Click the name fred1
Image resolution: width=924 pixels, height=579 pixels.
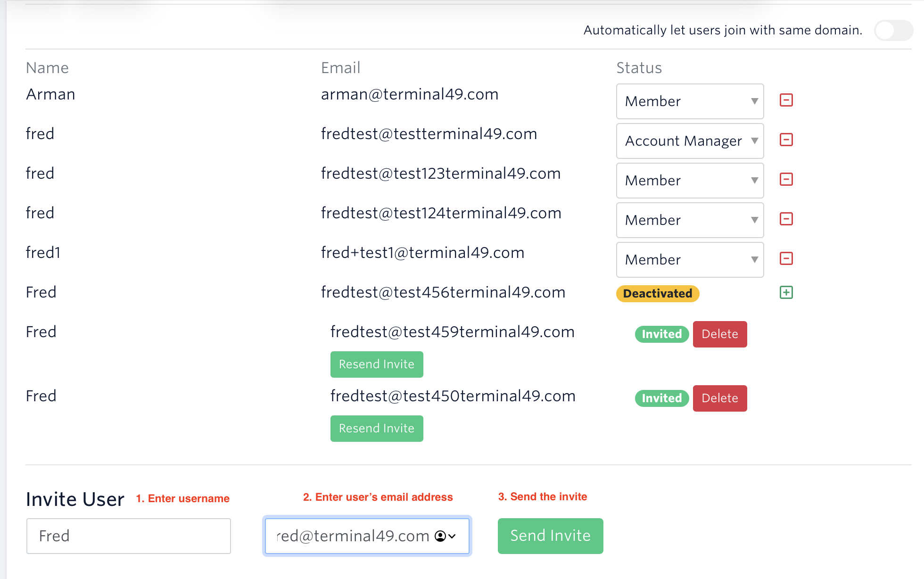pos(43,253)
